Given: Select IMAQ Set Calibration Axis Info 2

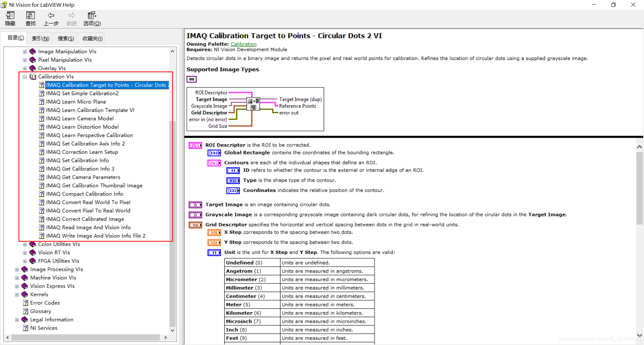Looking at the screenshot, I should [x=85, y=143].
